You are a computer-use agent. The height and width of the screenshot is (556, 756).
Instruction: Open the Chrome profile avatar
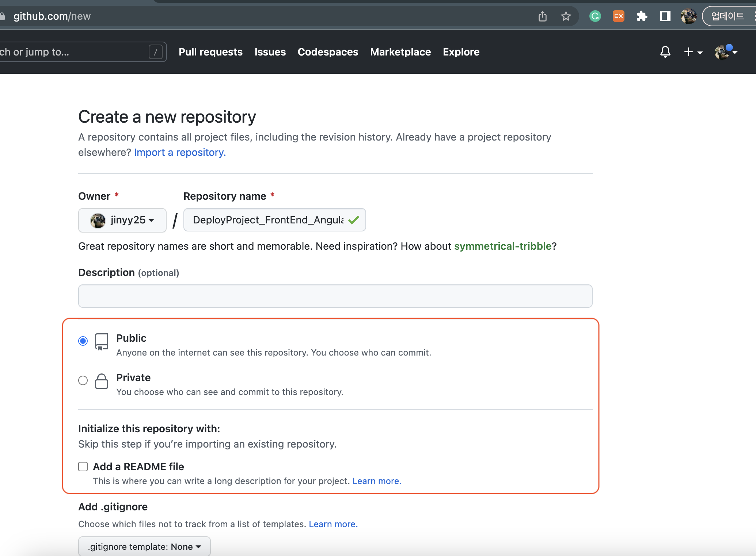(x=689, y=16)
